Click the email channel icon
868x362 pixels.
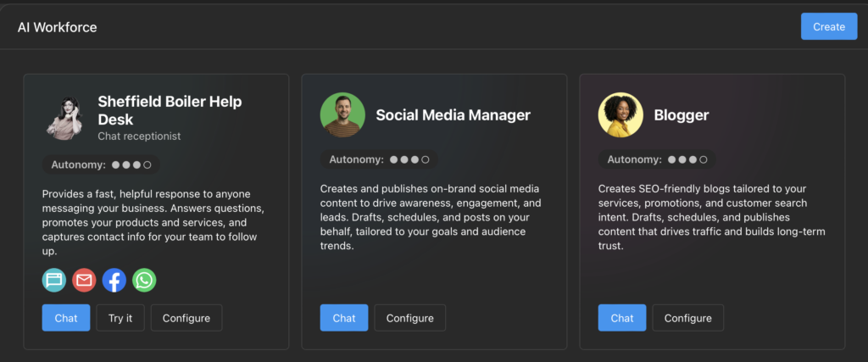coord(84,280)
